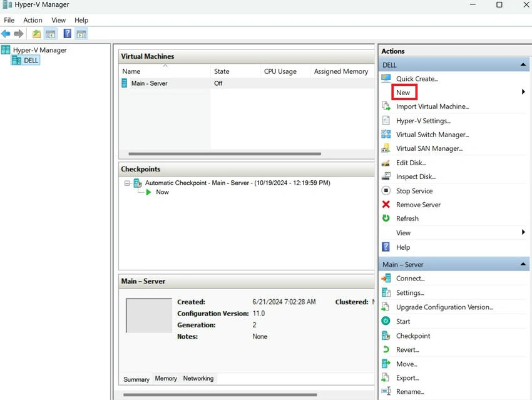
Task: Click the Forward arrow toolbar icon
Action: click(x=19, y=34)
